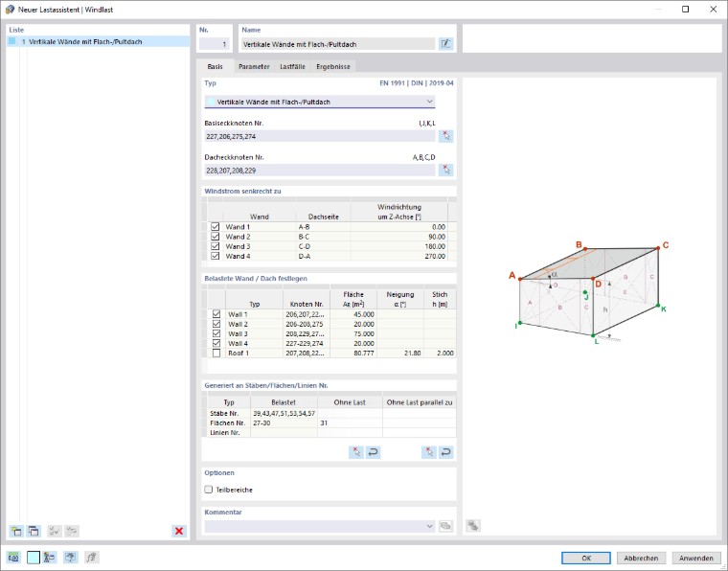728x571 pixels.
Task: Click the comment library icon beside Kommentar
Action: pyautogui.click(x=445, y=526)
